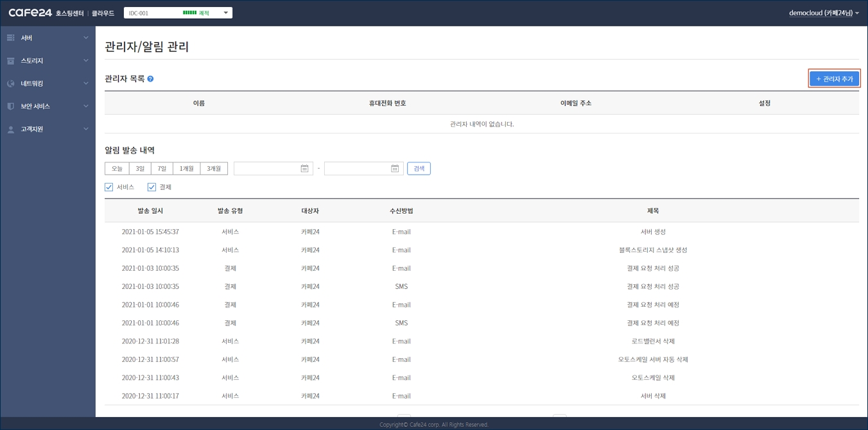Click the networking globe icon
Image resolution: width=868 pixels, height=430 pixels.
pyautogui.click(x=11, y=83)
